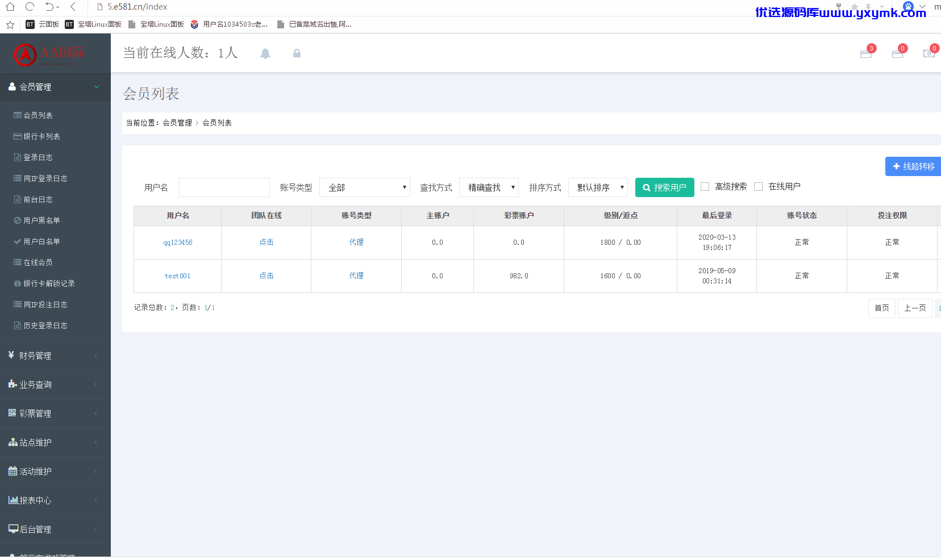Image resolution: width=941 pixels, height=560 pixels.
Task: Click 点击 in qq123456 row
Action: (x=267, y=242)
